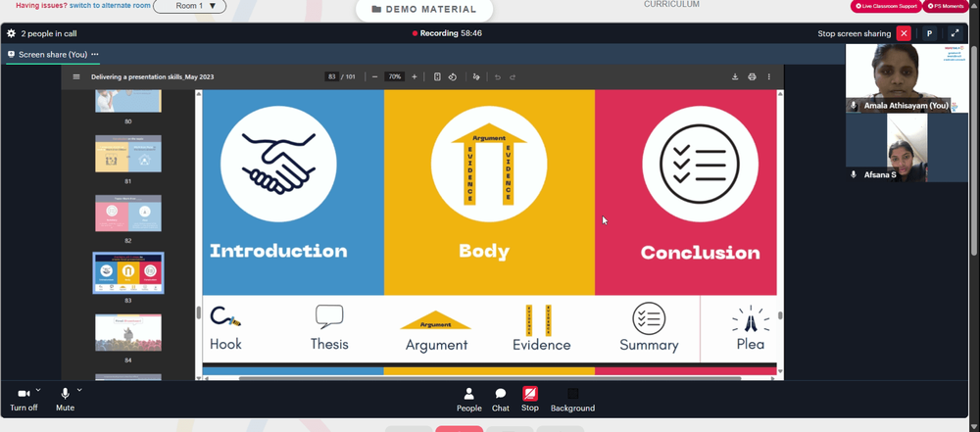This screenshot has height=432, width=980.
Task: Select page 83 thumbnail
Action: (128, 273)
